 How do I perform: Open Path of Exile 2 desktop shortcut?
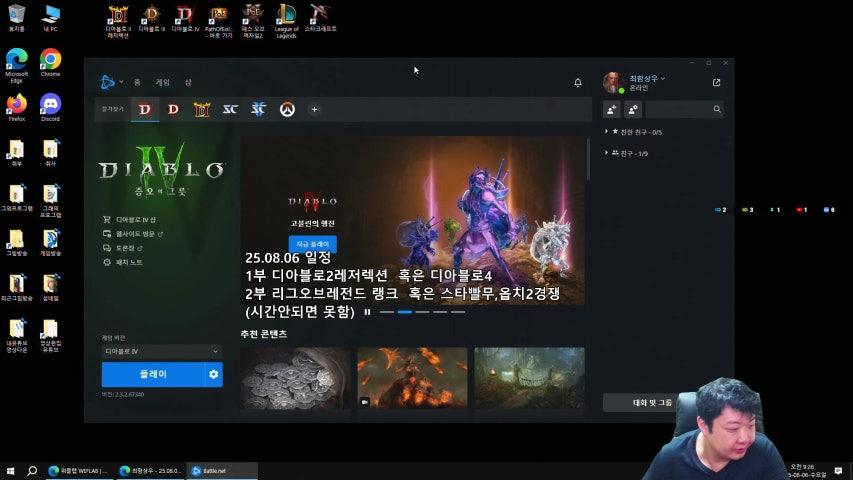point(252,22)
